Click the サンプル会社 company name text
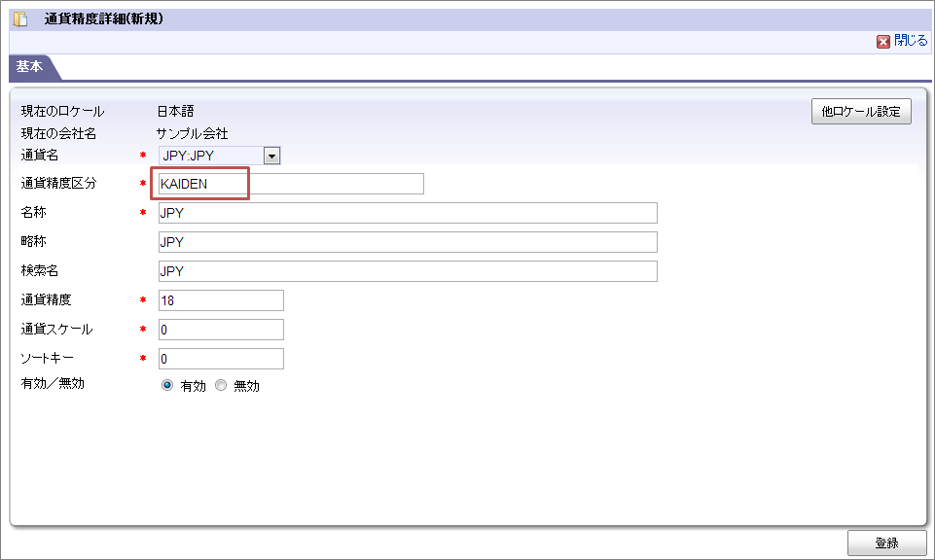 point(192,133)
